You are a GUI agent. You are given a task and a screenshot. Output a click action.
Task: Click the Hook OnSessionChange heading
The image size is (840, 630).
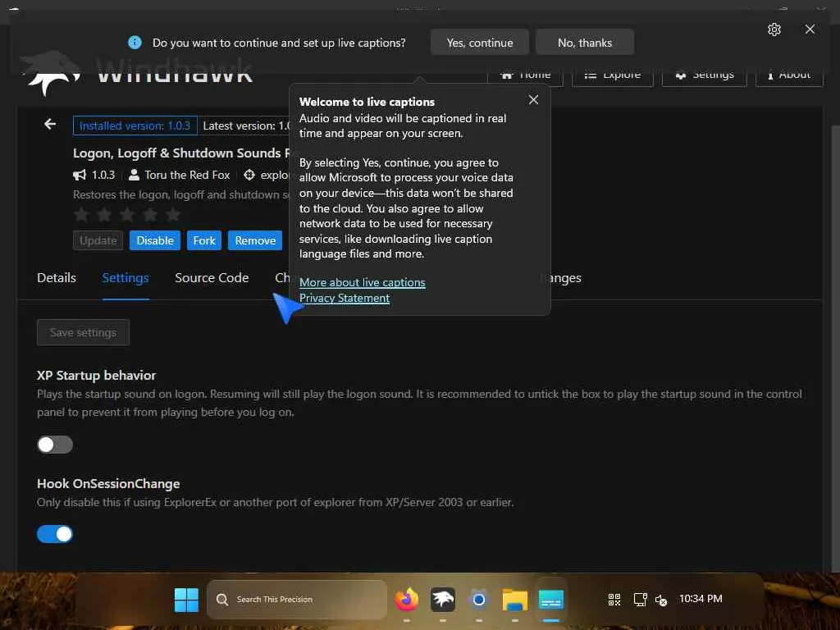coord(108,484)
